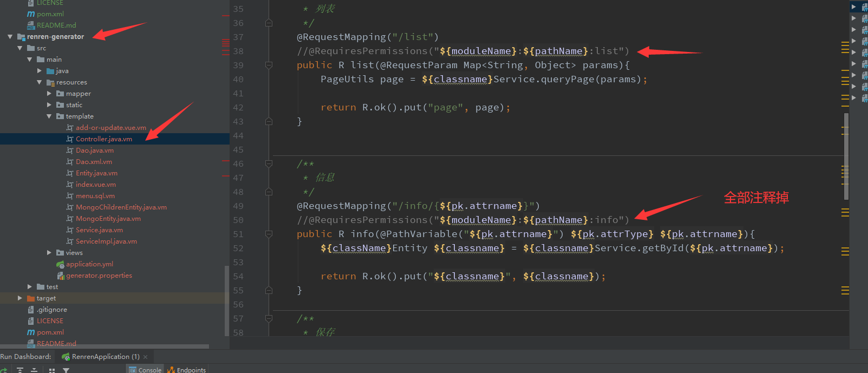Expand the first highlighted Maven project entry
This screenshot has height=373, width=868.
click(x=854, y=7)
